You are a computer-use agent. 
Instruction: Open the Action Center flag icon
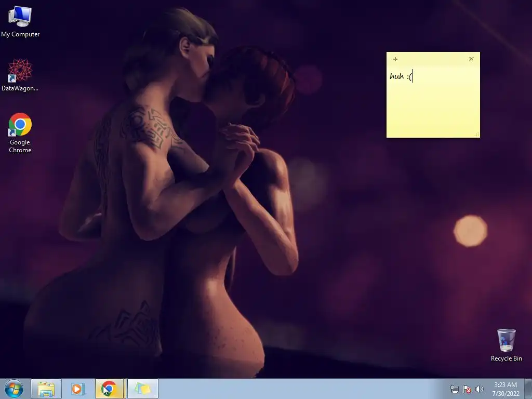[x=467, y=389]
